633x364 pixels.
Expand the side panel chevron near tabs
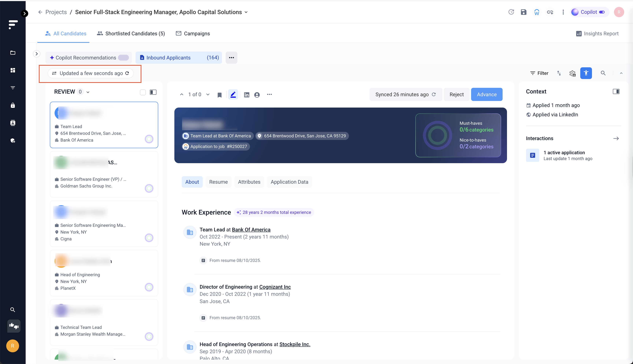pos(37,54)
